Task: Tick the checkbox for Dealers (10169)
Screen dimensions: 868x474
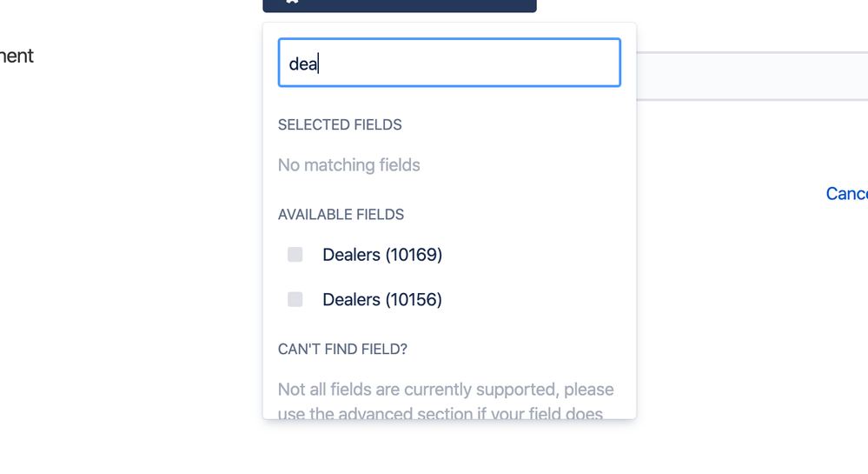Action: point(295,255)
